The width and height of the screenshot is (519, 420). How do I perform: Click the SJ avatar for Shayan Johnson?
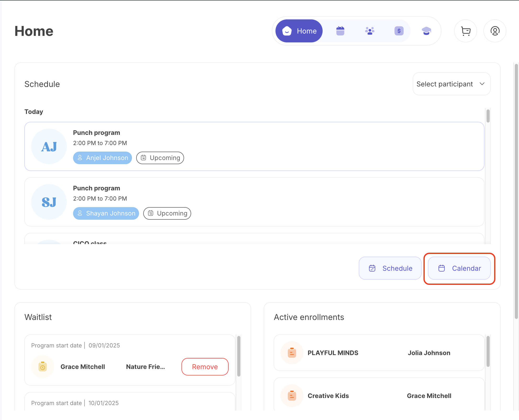click(x=49, y=202)
